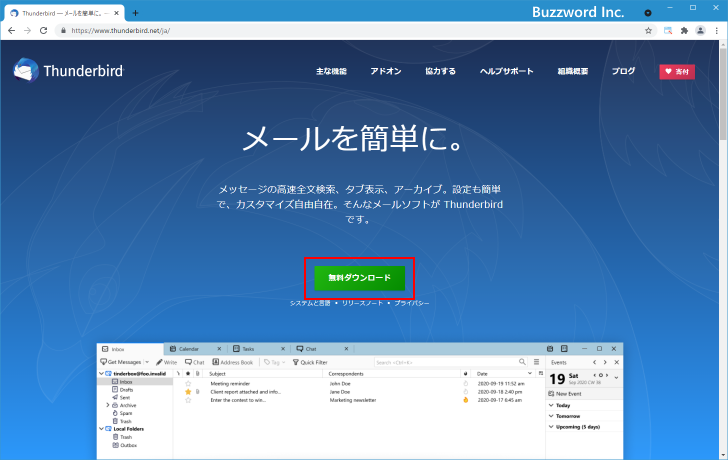Open the 協力する navigation item
This screenshot has width=728, height=460.
click(441, 71)
